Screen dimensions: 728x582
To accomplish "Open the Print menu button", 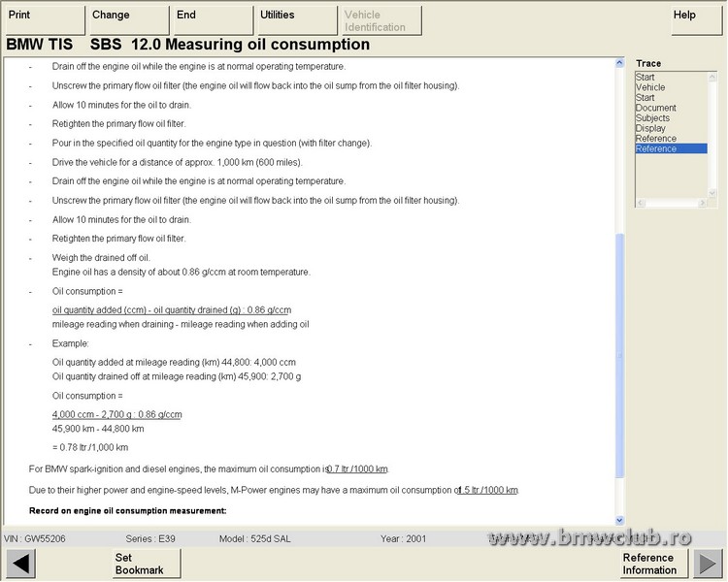I will 45,20.
